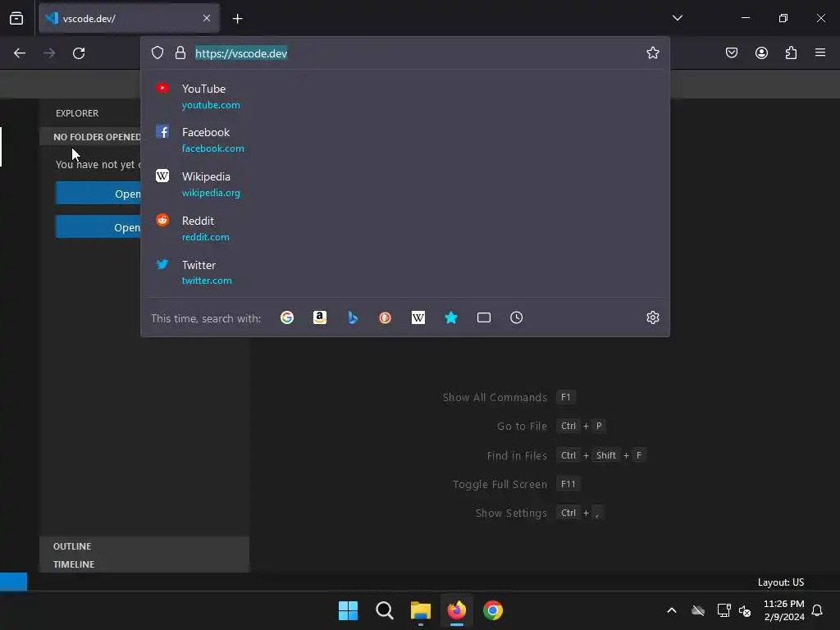Open Windows taskbar Search
The image size is (840, 630).
384,610
